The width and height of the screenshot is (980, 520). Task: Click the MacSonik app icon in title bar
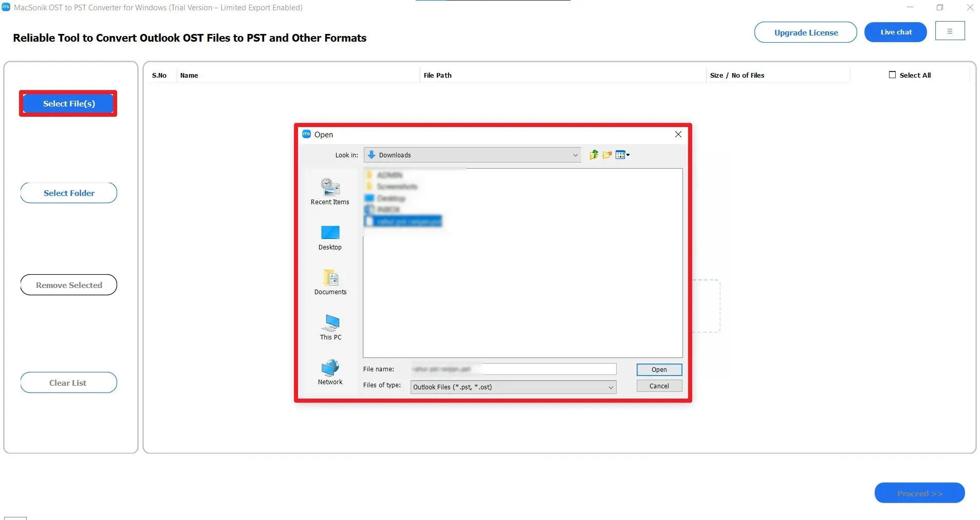[6, 7]
